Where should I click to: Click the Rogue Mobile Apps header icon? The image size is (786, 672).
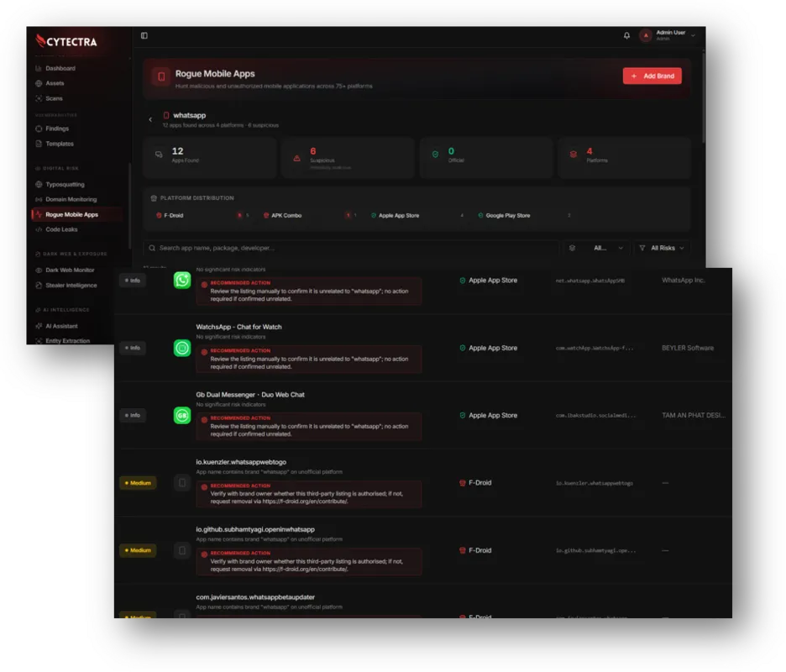[161, 76]
